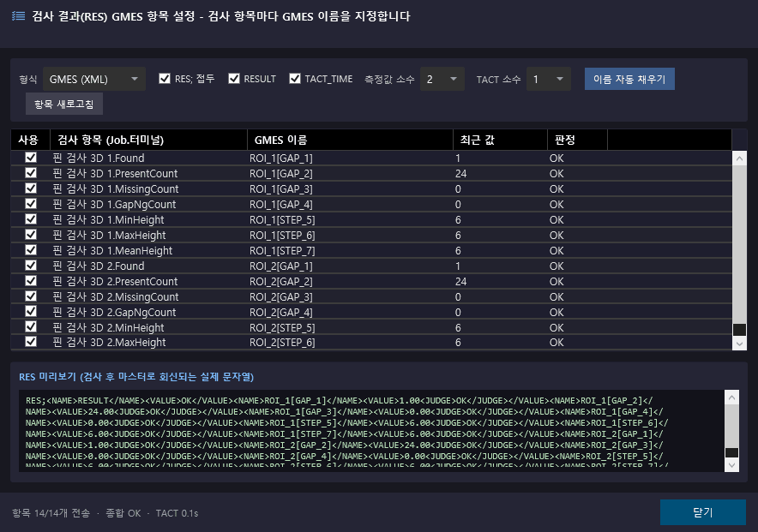758x532 pixels.
Task: Open the 측정값 소수 decimals dropdown
Action: coord(442,79)
